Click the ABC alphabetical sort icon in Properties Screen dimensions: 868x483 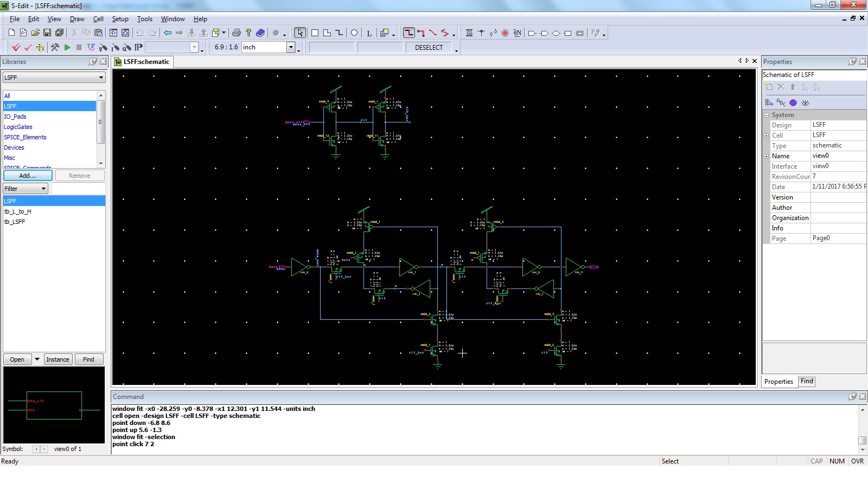781,102
